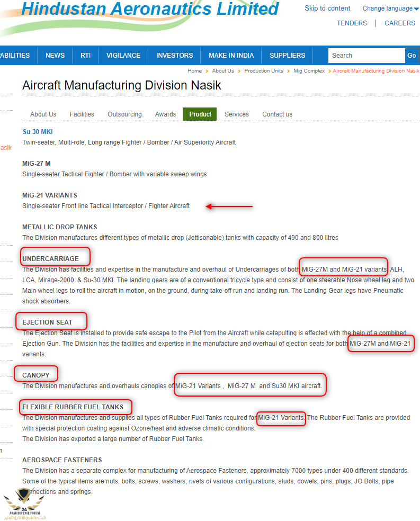Click the Search input field
Viewport: 420px width, 521px height.
[366, 56]
